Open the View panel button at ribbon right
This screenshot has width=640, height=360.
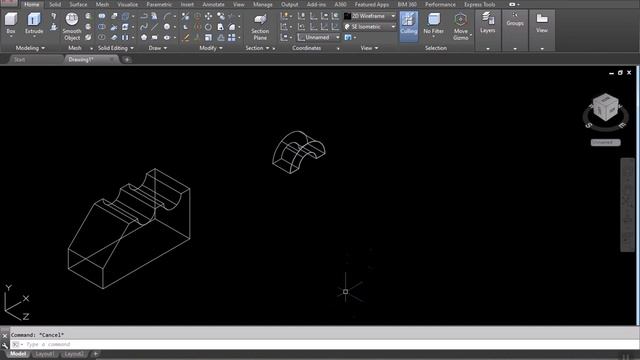(542, 23)
